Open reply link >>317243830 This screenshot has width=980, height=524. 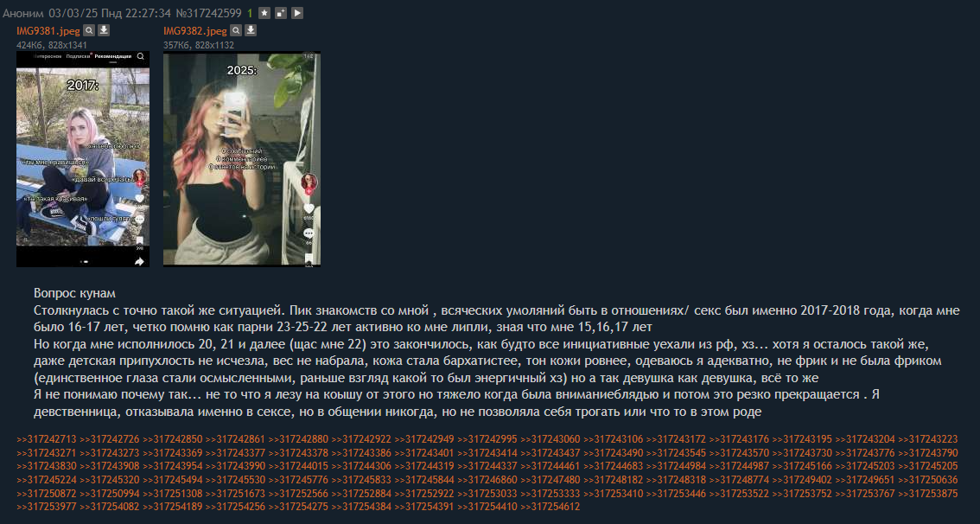pyautogui.click(x=47, y=466)
